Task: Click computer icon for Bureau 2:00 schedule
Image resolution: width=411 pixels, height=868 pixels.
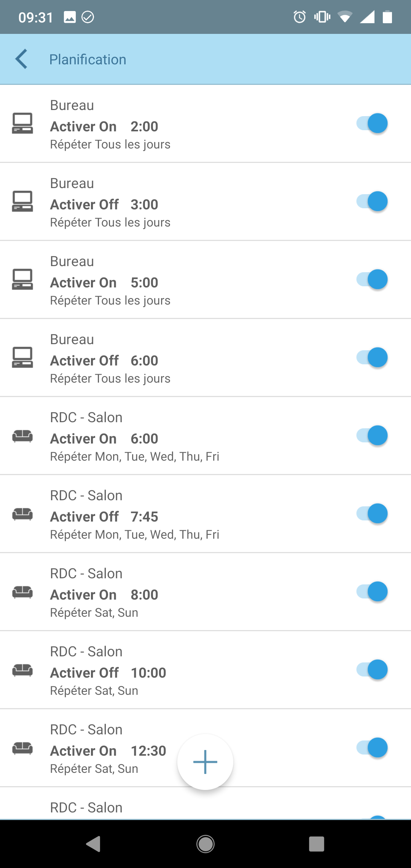Action: point(22,123)
